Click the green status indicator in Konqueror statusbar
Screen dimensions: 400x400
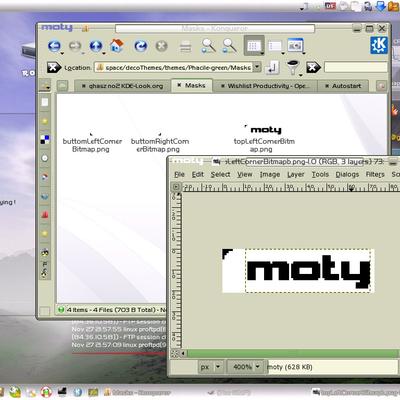click(61, 310)
